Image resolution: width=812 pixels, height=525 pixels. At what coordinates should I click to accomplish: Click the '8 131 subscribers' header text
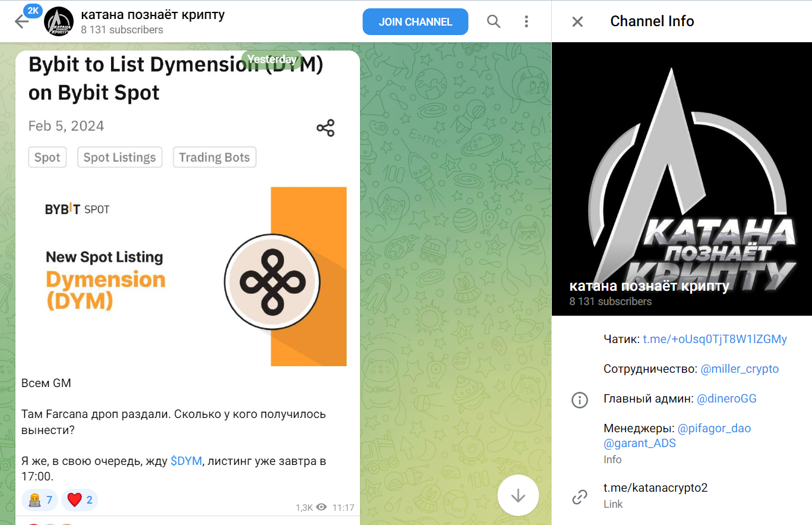[x=122, y=30]
